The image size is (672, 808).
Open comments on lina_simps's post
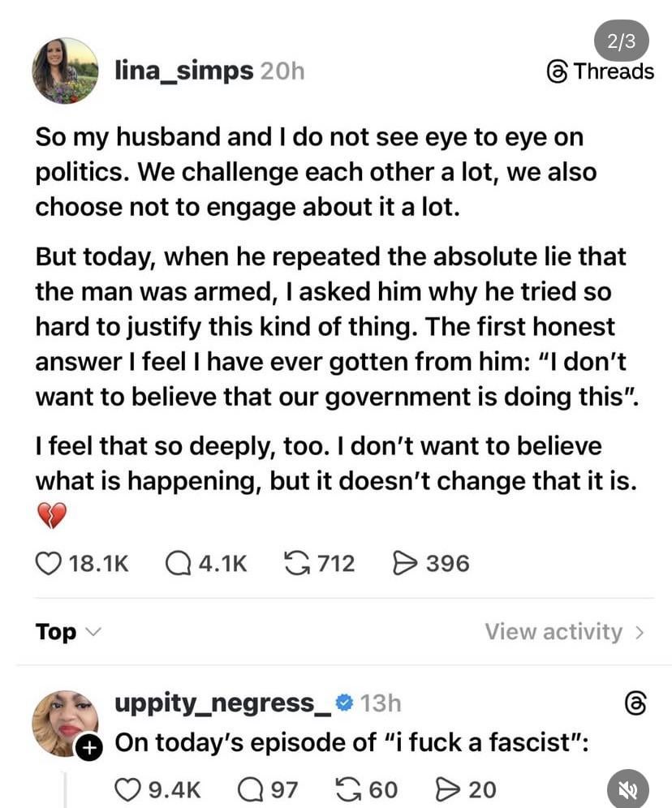tap(179, 563)
